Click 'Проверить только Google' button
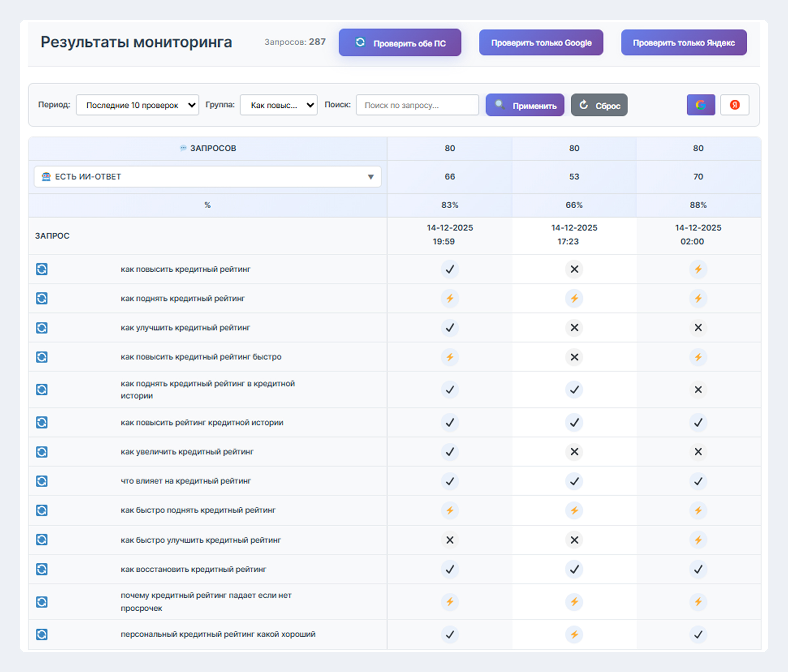Image resolution: width=788 pixels, height=672 pixels. (x=541, y=43)
